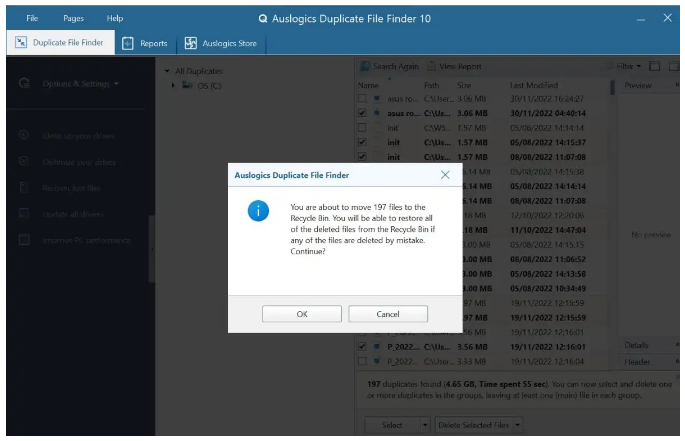Click the Select button
This screenshot has height=441, width=685.
pos(392,425)
